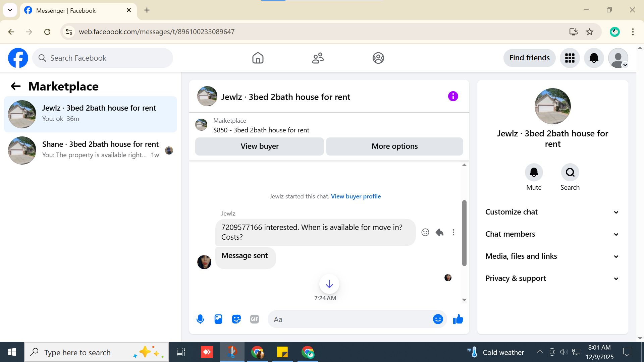Screen dimensions: 644x362
Task: Click the voice clip microphone icon
Action: tap(200, 319)
